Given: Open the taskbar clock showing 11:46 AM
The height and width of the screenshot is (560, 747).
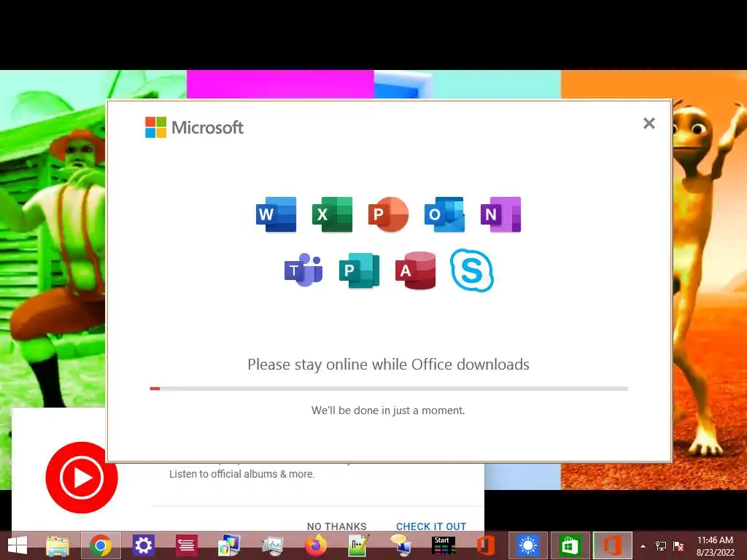Looking at the screenshot, I should [x=715, y=545].
